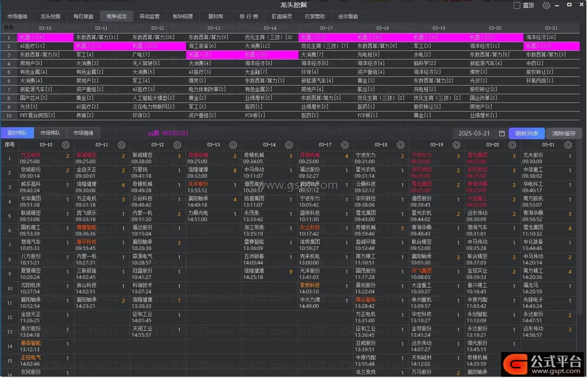The image size is (588, 378).
Task: Open the gear for the lower 03-13 column
Action: pos(233,145)
